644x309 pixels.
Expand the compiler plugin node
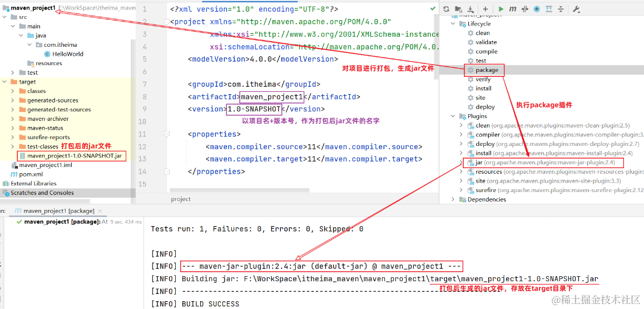click(x=462, y=135)
